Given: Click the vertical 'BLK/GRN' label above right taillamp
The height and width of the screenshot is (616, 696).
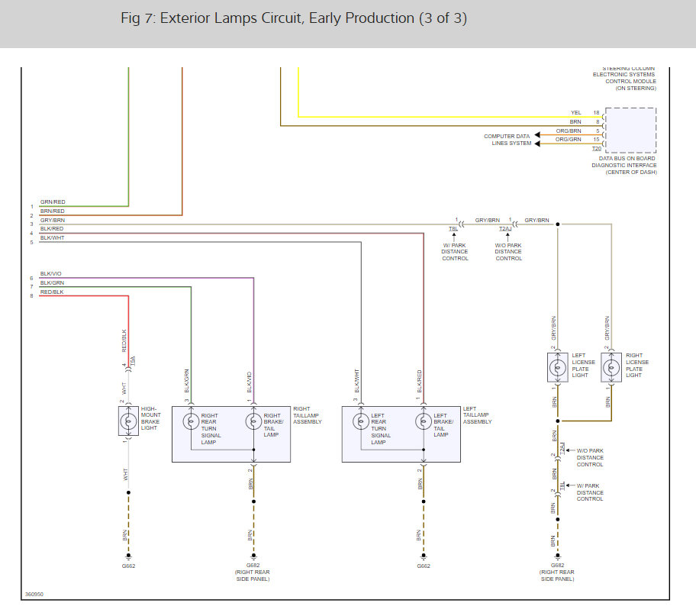Looking at the screenshot, I should (186, 381).
